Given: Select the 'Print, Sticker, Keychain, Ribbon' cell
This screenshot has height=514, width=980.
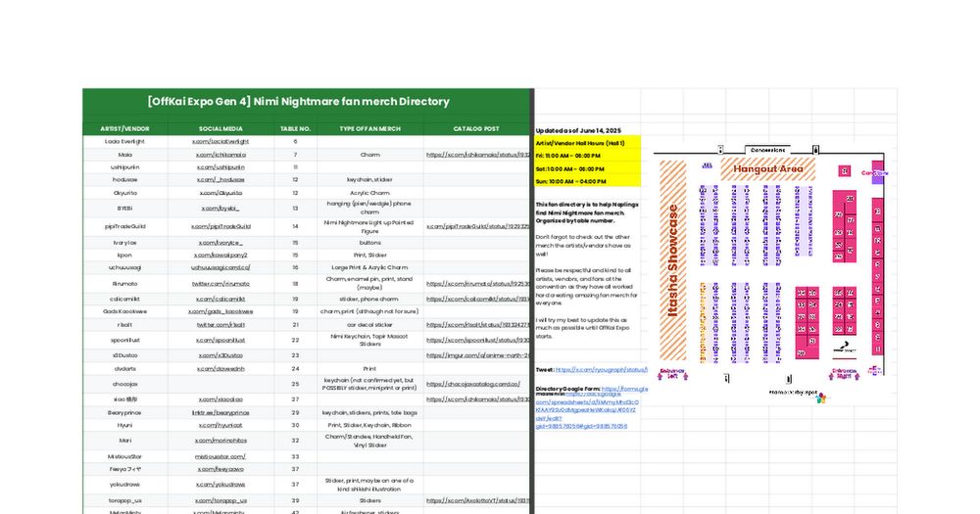Looking at the screenshot, I should pos(370,425).
